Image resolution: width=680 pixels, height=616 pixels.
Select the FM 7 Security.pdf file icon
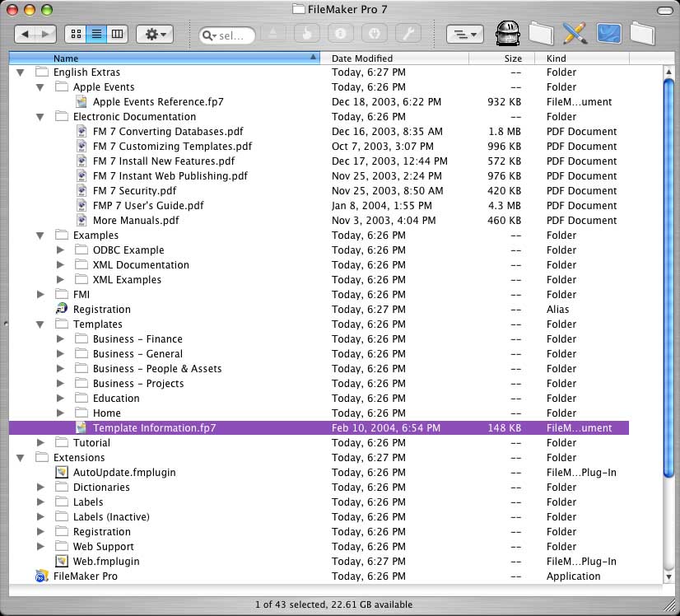pyautogui.click(x=82, y=190)
